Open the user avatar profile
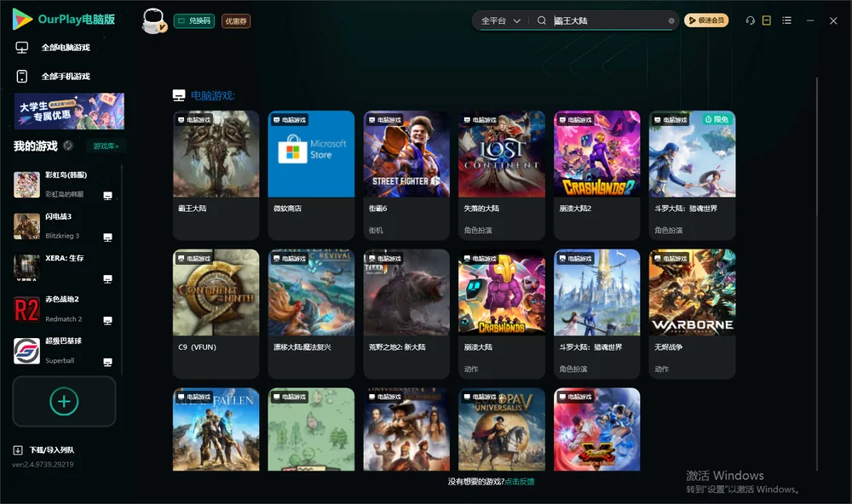The height and width of the screenshot is (504, 852). tap(153, 20)
